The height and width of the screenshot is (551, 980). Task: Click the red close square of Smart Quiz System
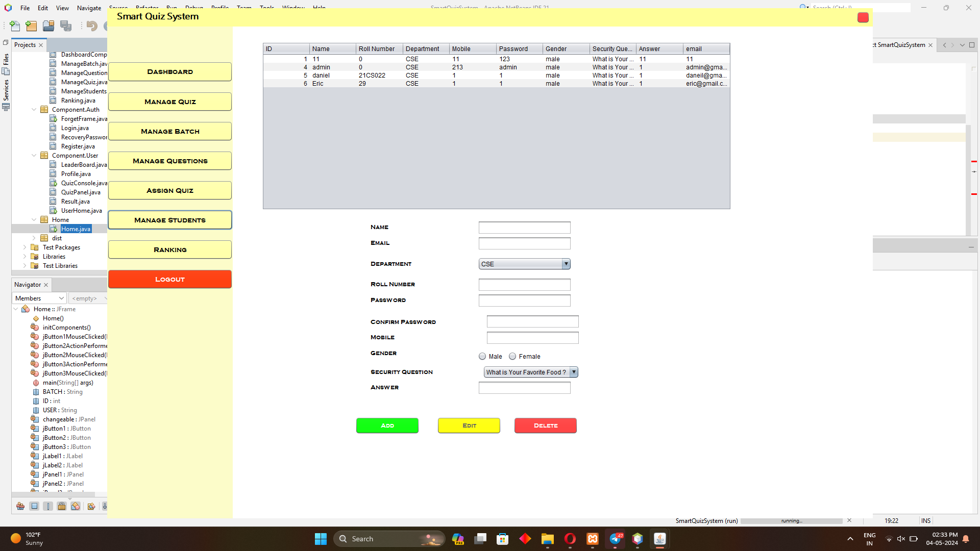click(863, 17)
